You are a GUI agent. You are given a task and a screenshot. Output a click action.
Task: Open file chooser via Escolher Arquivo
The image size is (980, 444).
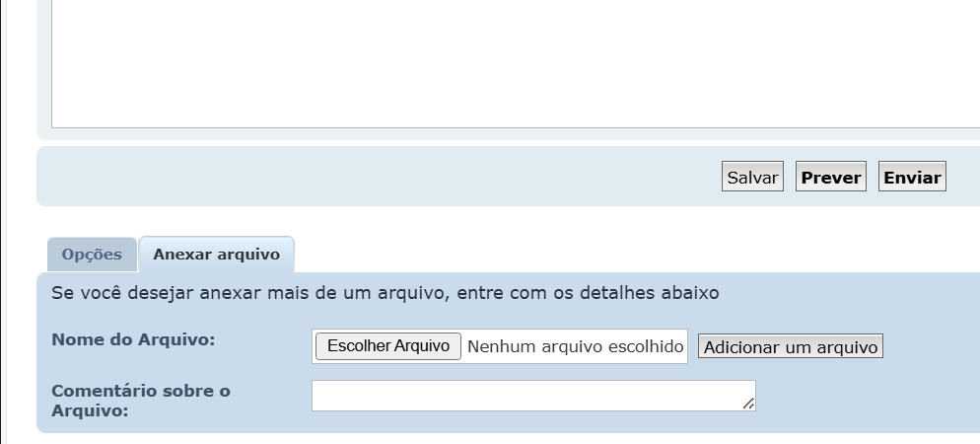tap(387, 346)
